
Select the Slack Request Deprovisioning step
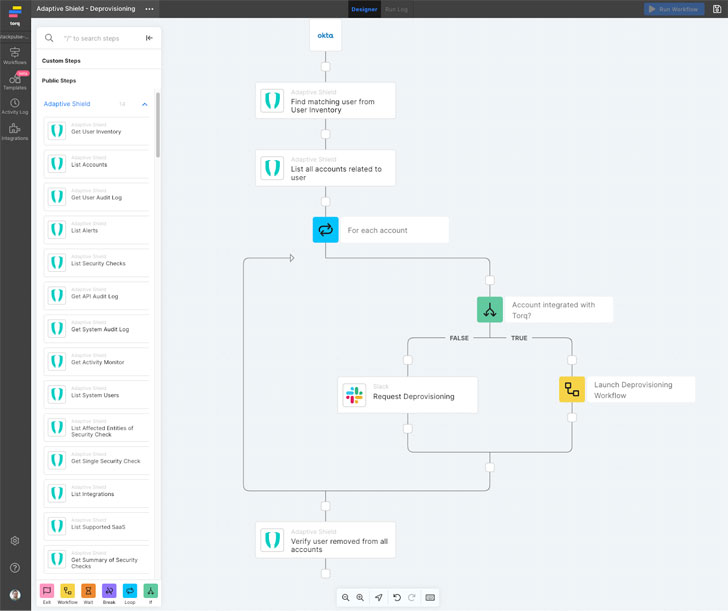[407, 394]
